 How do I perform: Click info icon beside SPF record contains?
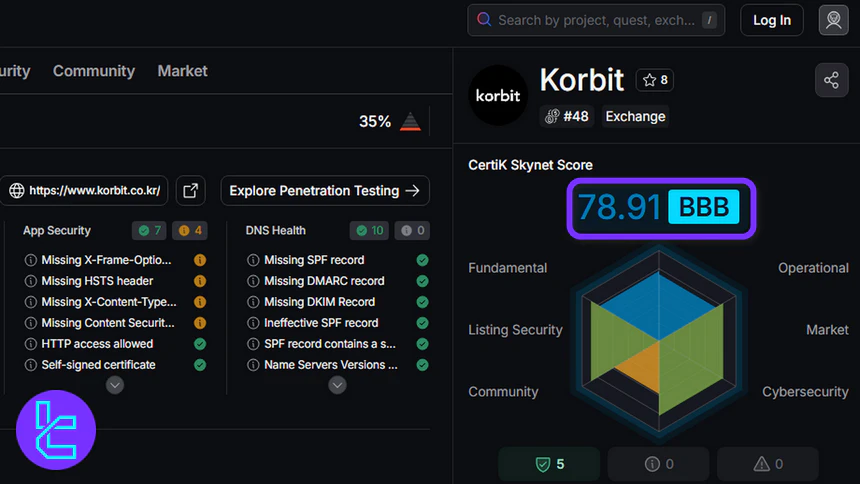[x=253, y=344]
